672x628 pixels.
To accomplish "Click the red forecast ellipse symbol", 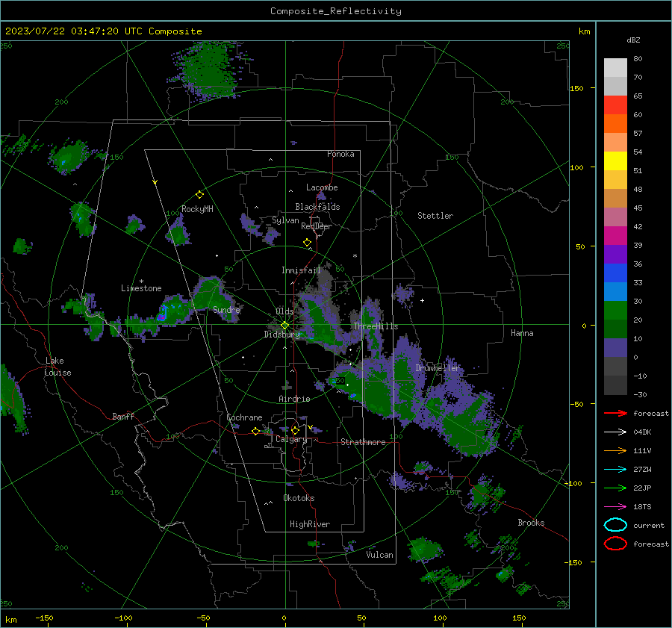I will point(615,544).
